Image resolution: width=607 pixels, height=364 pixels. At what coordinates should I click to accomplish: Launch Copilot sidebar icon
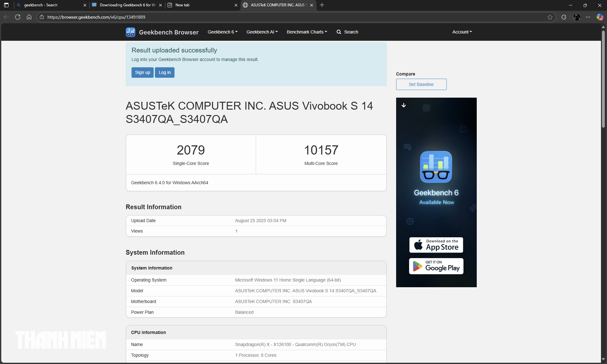[x=600, y=17]
